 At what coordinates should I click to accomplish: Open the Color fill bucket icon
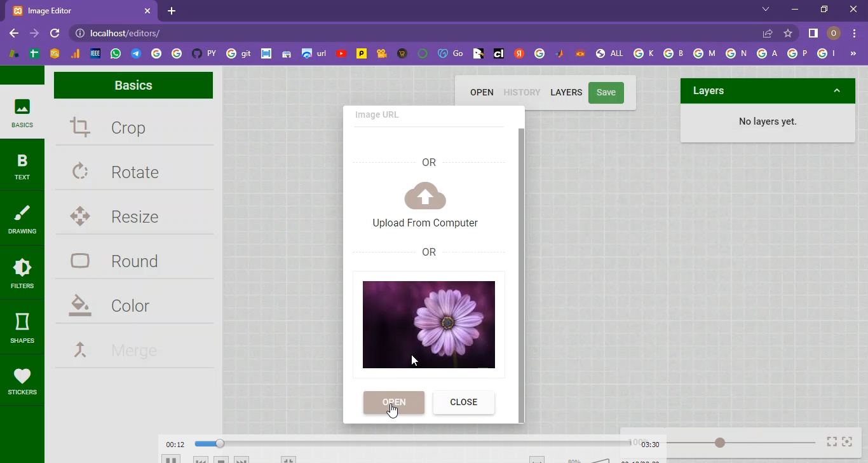tap(80, 305)
